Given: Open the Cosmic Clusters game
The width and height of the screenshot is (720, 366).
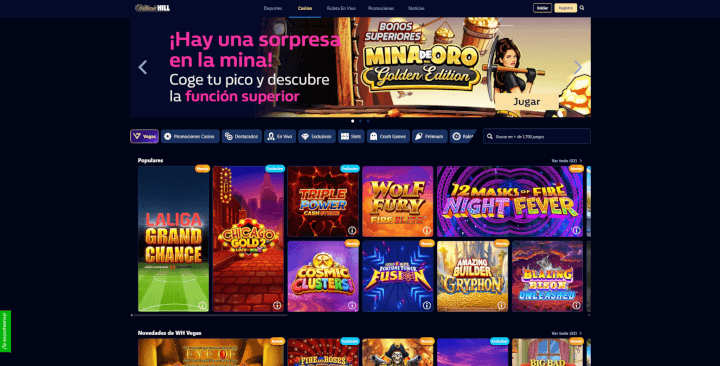Looking at the screenshot, I should 323,276.
